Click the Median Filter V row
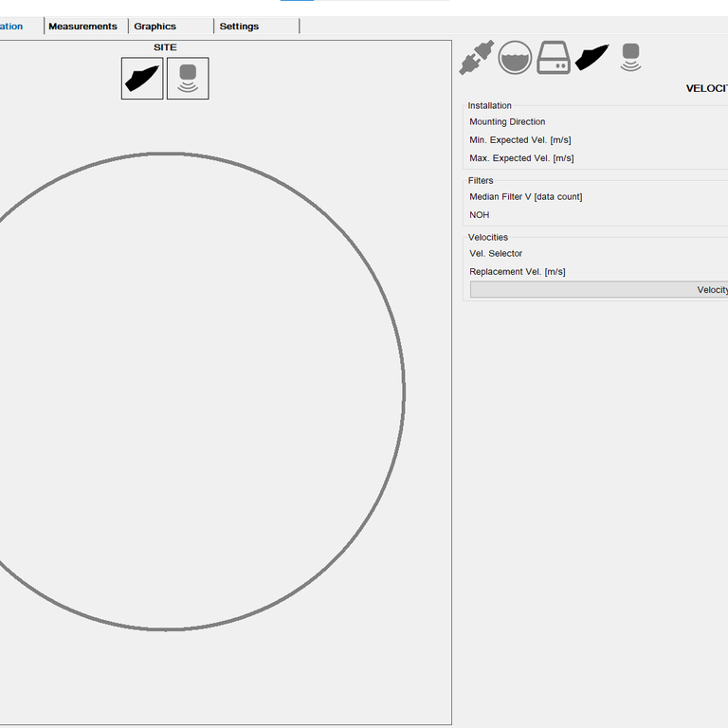728x728 pixels. [525, 197]
